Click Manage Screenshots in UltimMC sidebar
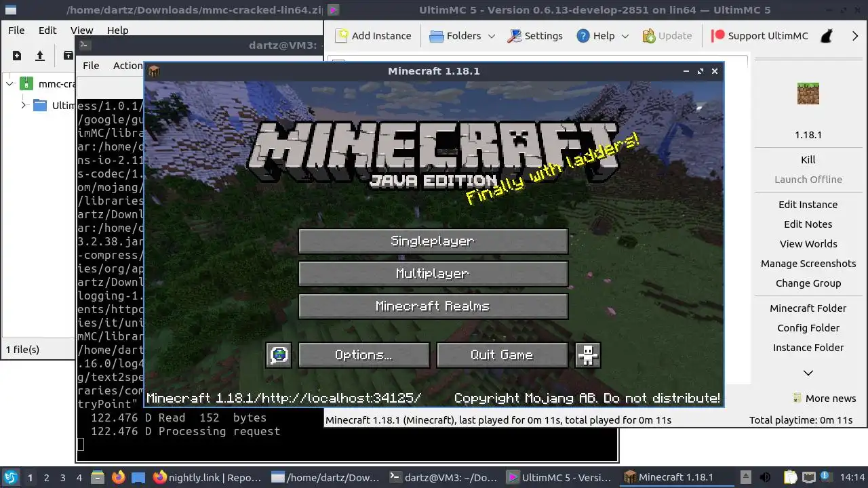This screenshot has width=868, height=488. point(808,264)
